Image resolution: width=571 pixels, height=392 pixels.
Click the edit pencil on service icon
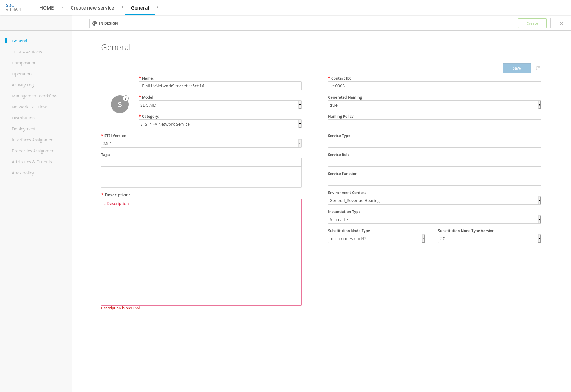(126, 98)
